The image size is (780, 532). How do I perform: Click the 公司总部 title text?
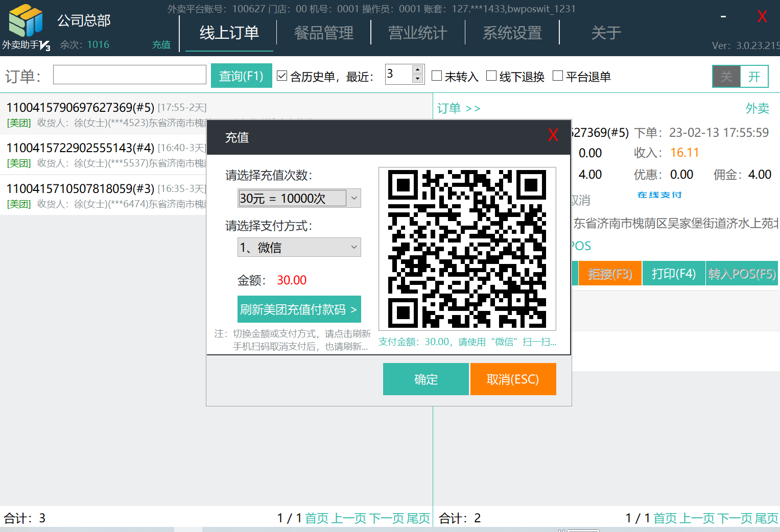point(84,20)
